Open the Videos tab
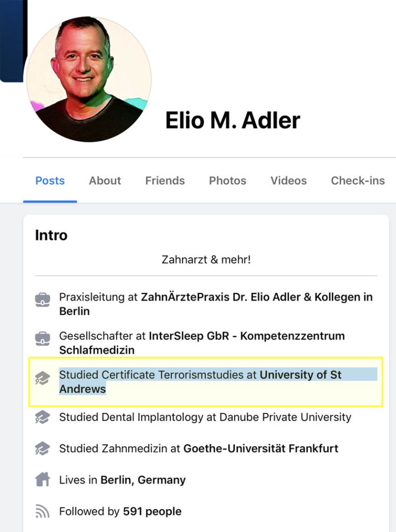Viewport: 396px width, 532px height. (x=289, y=181)
